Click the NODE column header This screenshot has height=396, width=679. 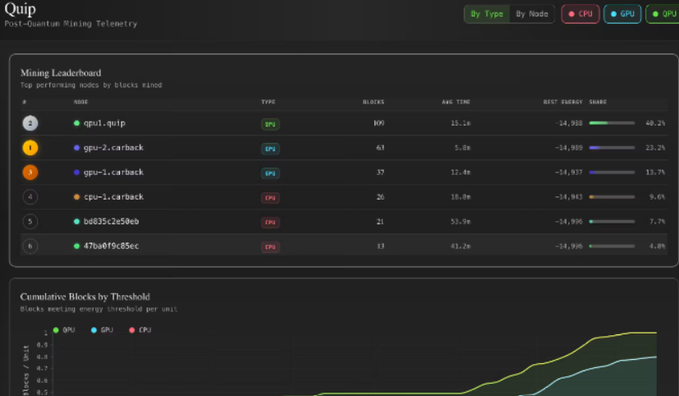[81, 102]
